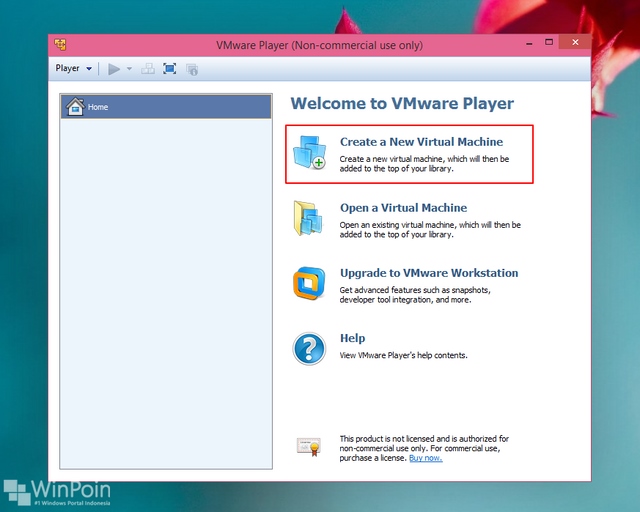Viewport: 640px width, 512px height.
Task: Enter full screen mode via toolbar icon
Action: click(169, 69)
